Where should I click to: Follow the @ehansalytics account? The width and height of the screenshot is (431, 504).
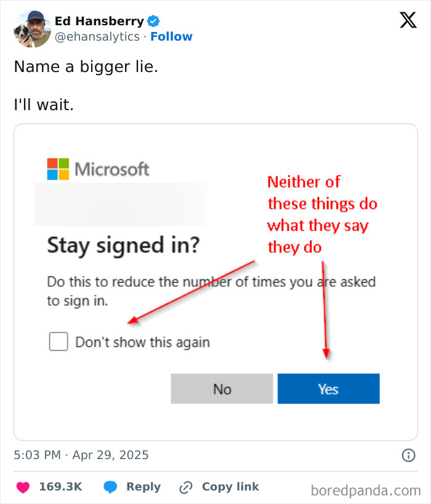pyautogui.click(x=171, y=36)
